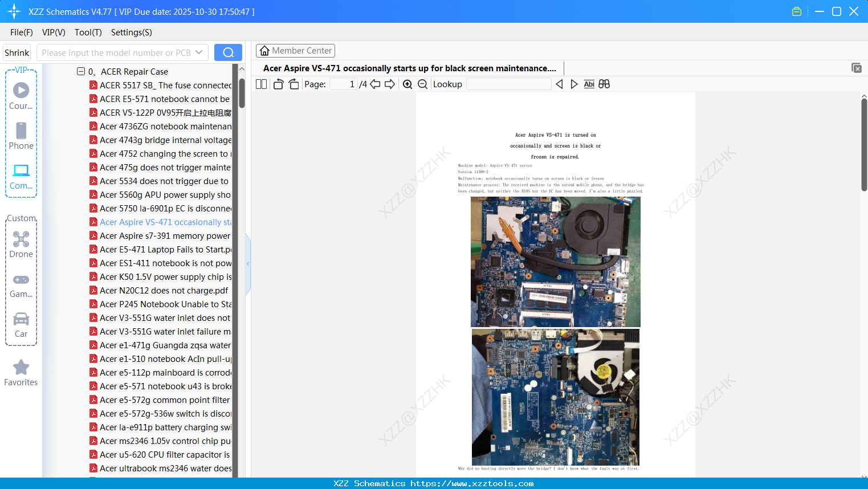Open the Favorites star
The height and width of the screenshot is (489, 868).
pos(21,373)
